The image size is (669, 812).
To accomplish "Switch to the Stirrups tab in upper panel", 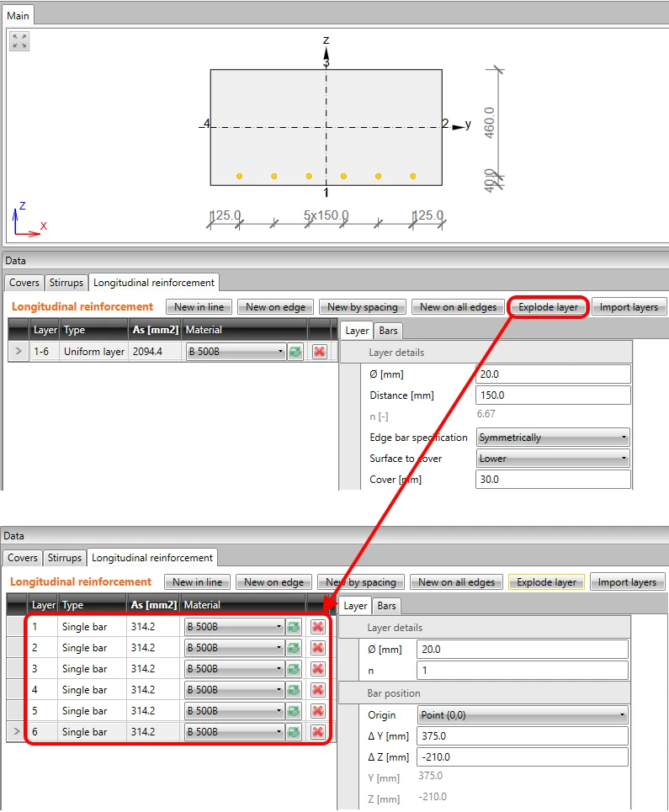I will point(66,283).
